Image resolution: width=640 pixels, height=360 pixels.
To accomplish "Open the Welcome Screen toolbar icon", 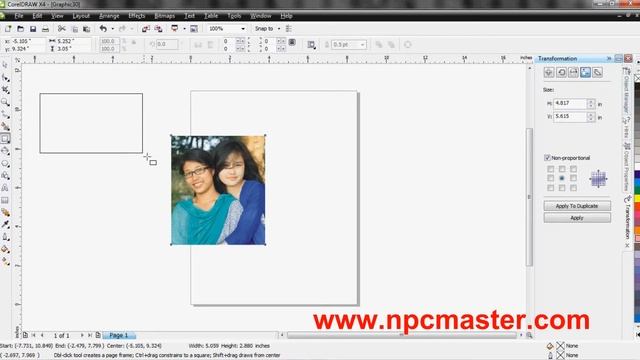I will (194, 29).
